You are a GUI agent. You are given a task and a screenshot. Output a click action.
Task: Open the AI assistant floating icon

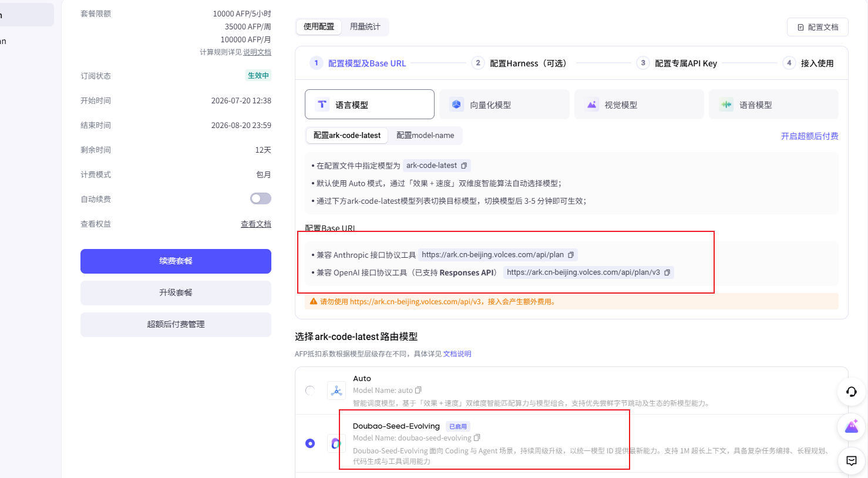pyautogui.click(x=852, y=426)
